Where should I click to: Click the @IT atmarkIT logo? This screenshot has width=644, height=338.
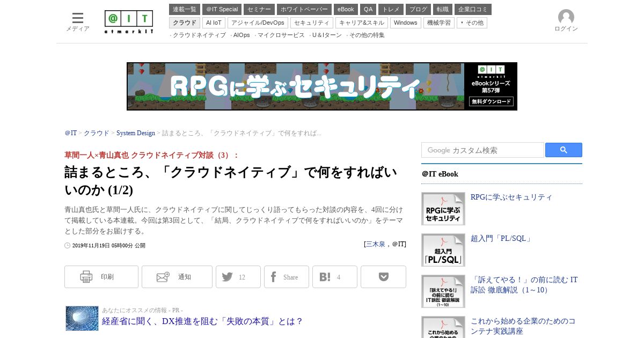coord(129,22)
